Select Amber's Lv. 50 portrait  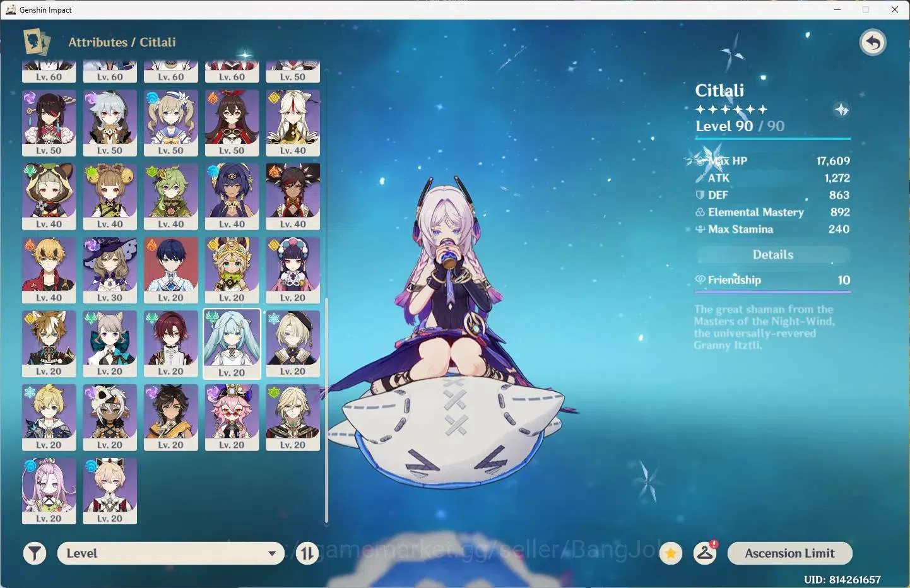(232, 123)
